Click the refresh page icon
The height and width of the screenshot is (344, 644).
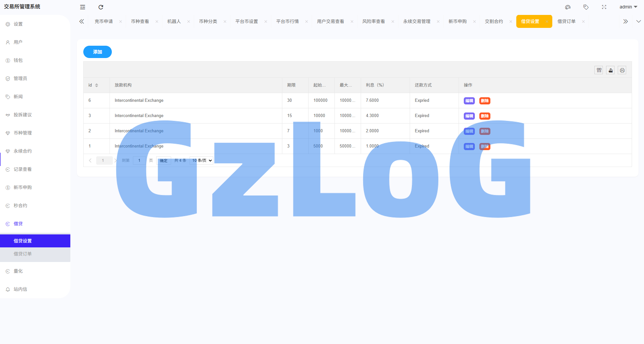101,7
